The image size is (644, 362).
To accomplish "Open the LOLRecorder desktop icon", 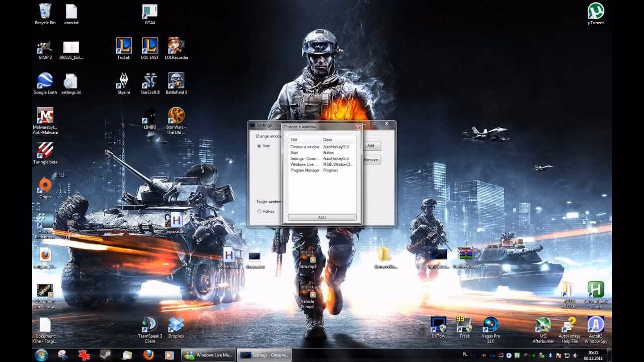I will coord(176,49).
